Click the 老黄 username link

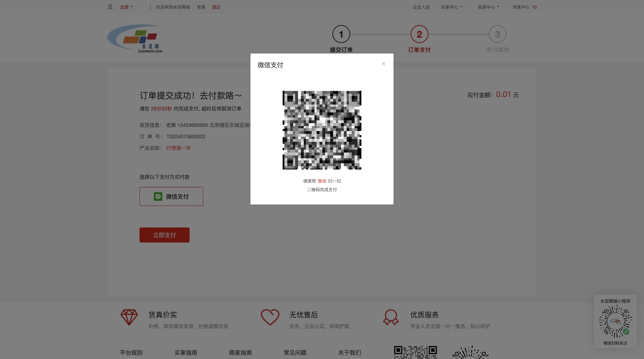[201, 7]
